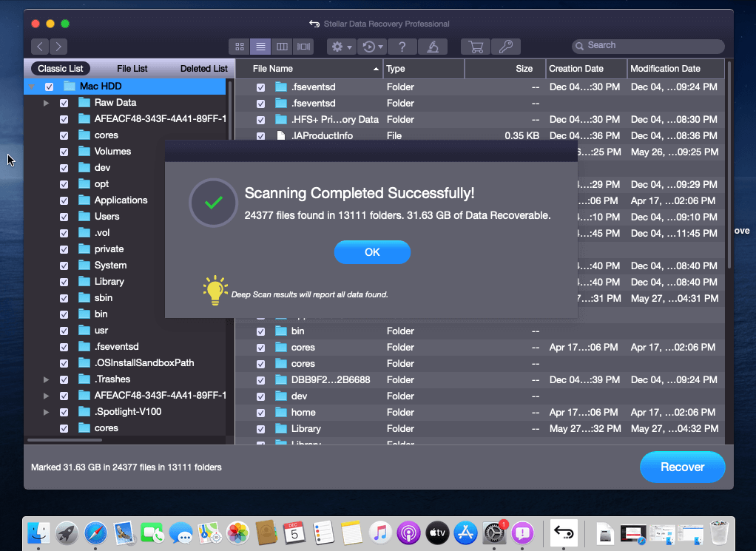Image resolution: width=756 pixels, height=551 pixels.
Task: Uncheck the Volumes folder checkbox
Action: pyautogui.click(x=64, y=152)
